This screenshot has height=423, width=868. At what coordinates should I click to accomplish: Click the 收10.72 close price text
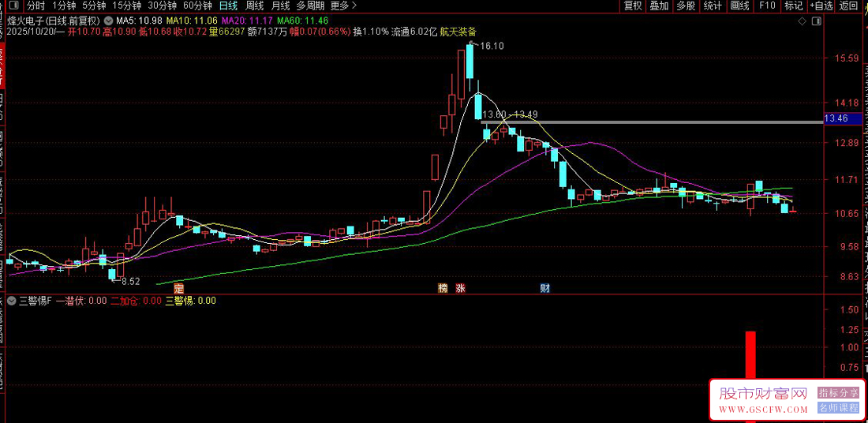point(190,32)
